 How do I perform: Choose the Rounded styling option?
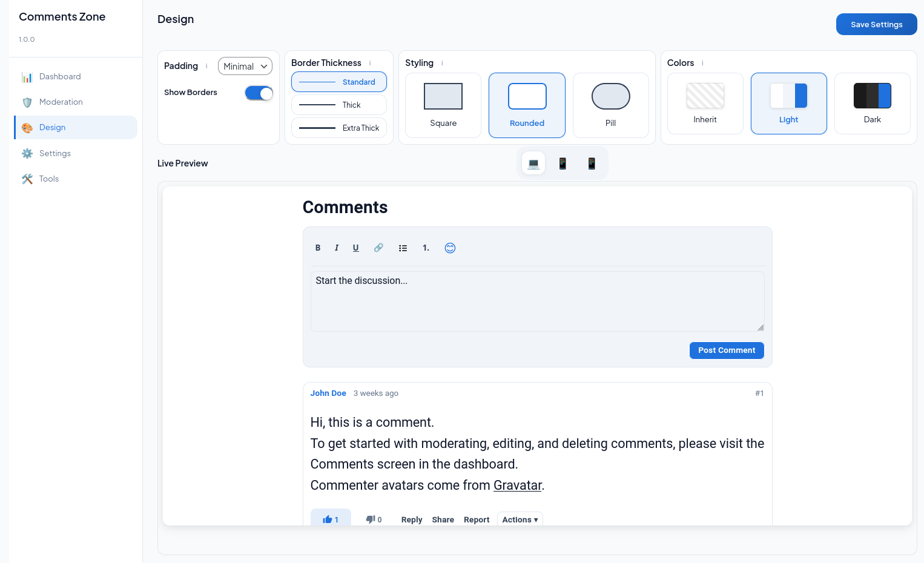click(x=527, y=105)
